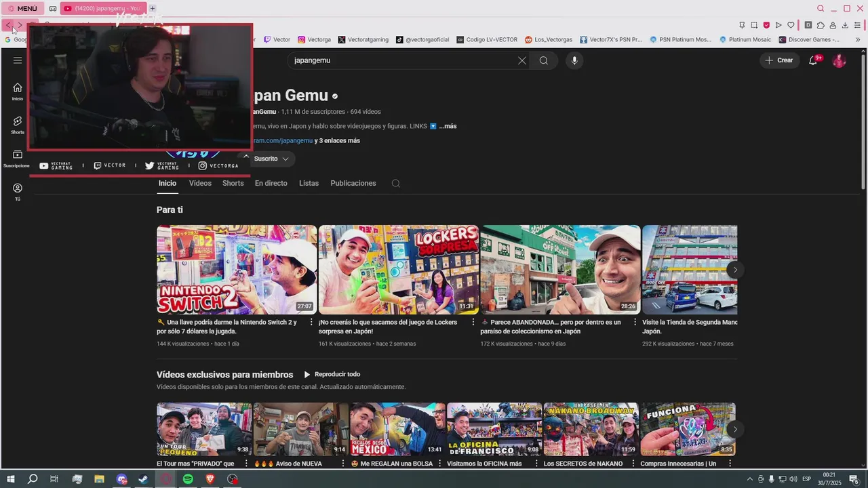Open the YouTube account avatar menu
868x488 pixels.
[840, 60]
